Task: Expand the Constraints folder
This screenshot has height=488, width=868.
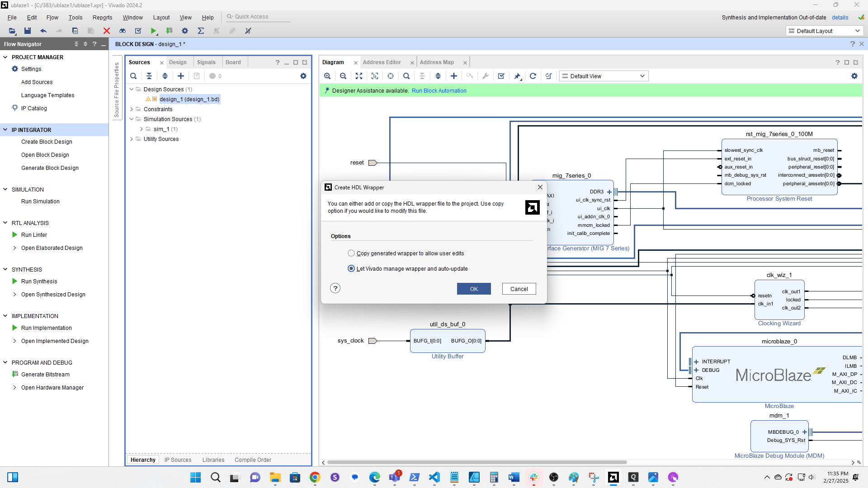Action: [x=132, y=109]
